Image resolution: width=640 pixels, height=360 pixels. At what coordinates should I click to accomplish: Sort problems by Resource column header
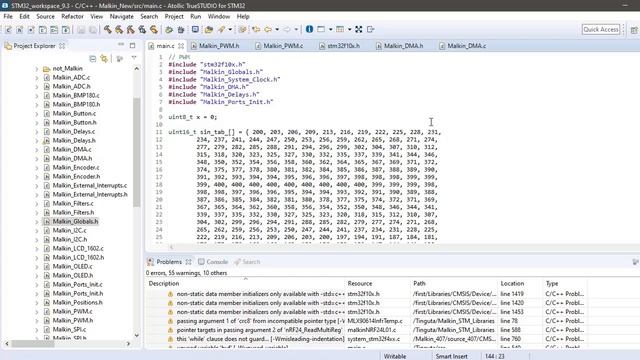[378, 283]
